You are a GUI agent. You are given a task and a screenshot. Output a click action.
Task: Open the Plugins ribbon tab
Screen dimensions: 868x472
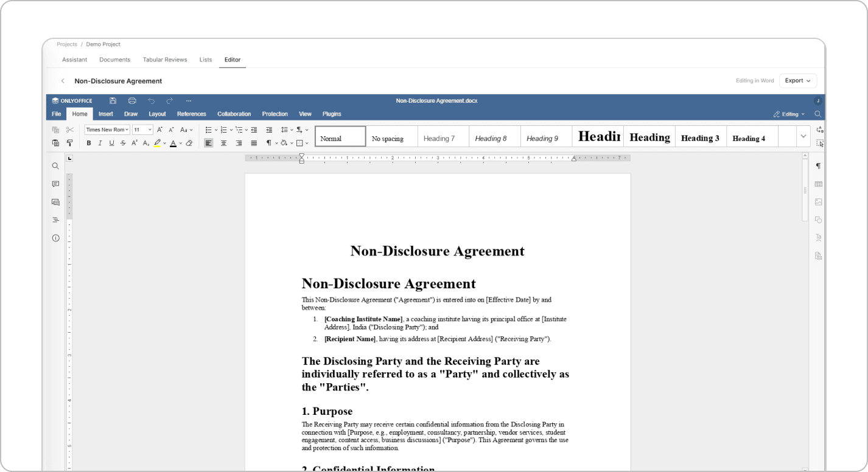pyautogui.click(x=332, y=114)
